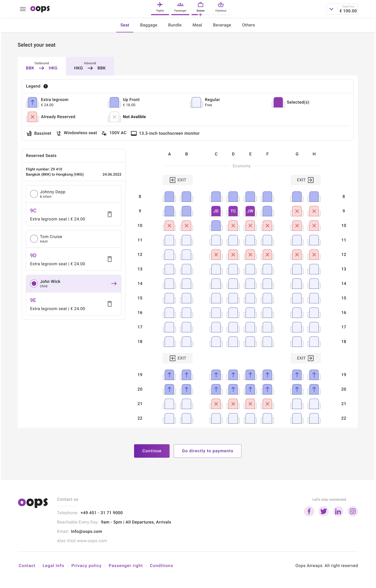Click the Facebook social icon

pyautogui.click(x=309, y=511)
